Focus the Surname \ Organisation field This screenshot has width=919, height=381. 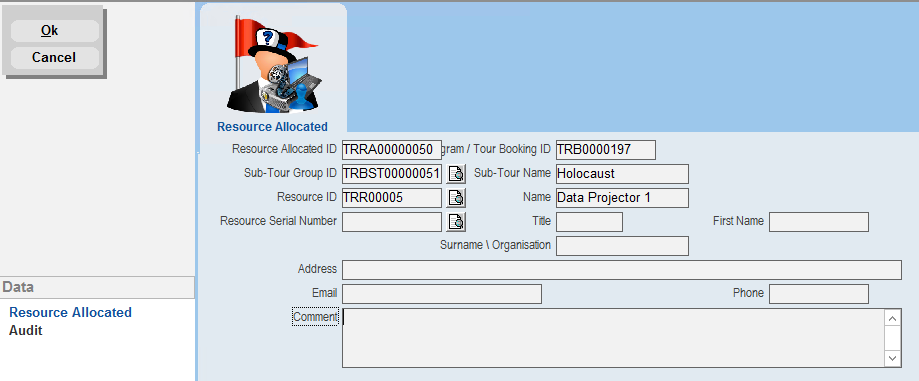[622, 246]
